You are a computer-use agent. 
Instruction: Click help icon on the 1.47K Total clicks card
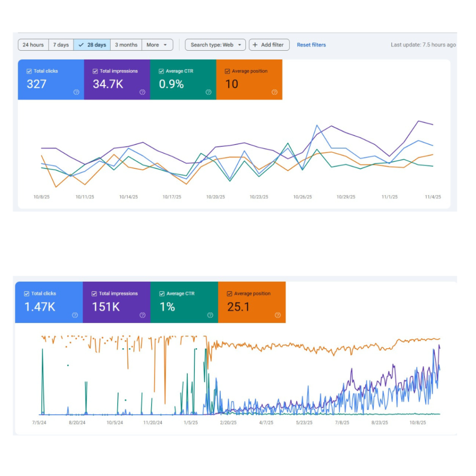tap(75, 315)
